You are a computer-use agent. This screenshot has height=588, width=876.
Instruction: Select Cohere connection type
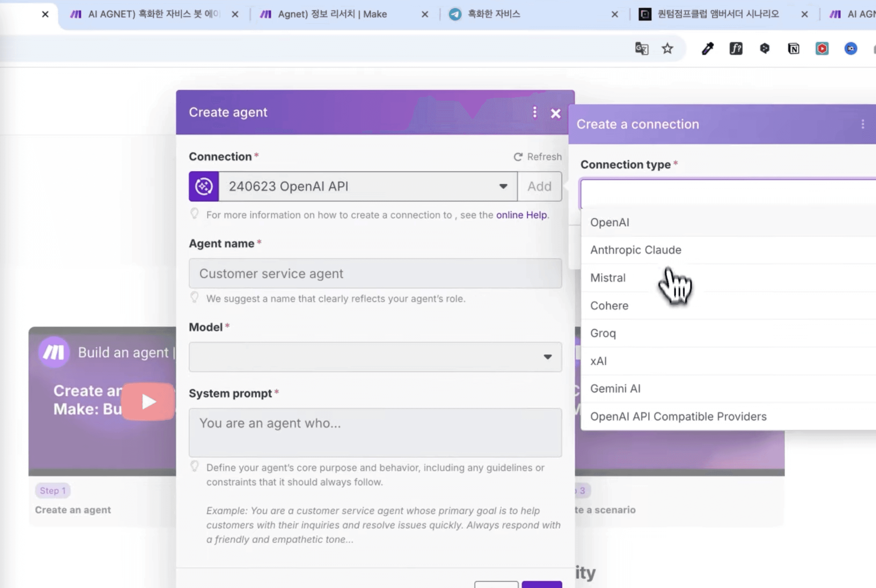[728, 305]
